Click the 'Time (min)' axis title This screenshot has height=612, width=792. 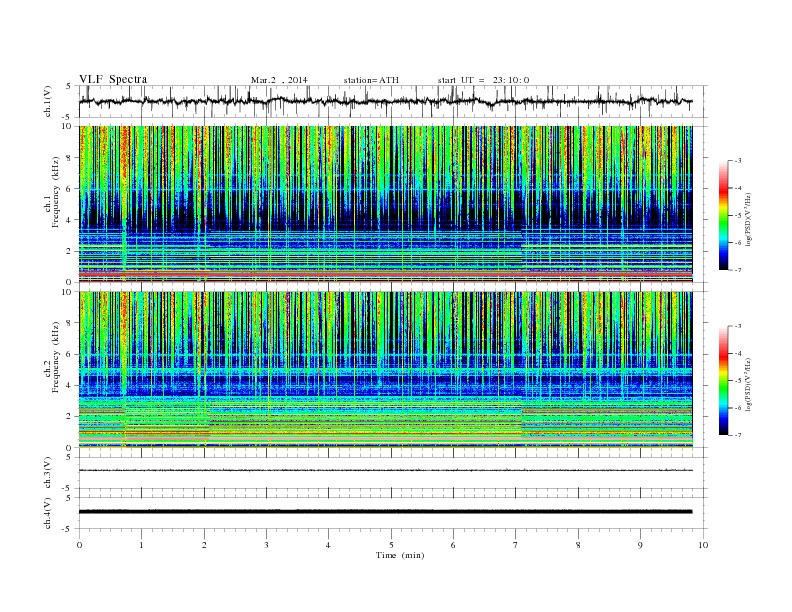pos(400,555)
